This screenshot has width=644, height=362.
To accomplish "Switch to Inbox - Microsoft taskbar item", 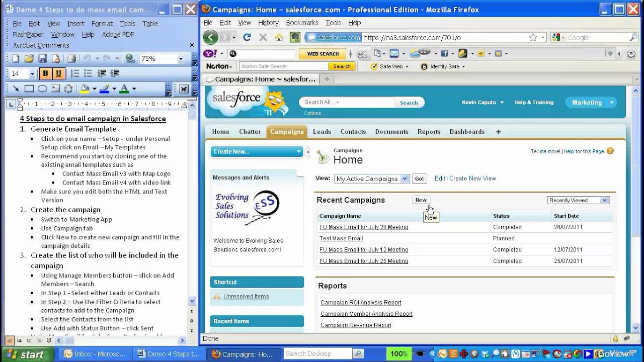I will click(x=96, y=354).
